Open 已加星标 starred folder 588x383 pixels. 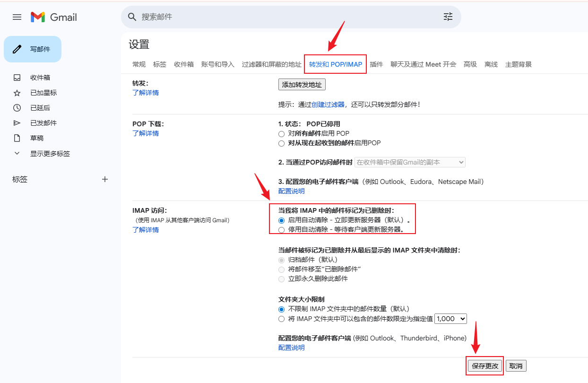43,93
